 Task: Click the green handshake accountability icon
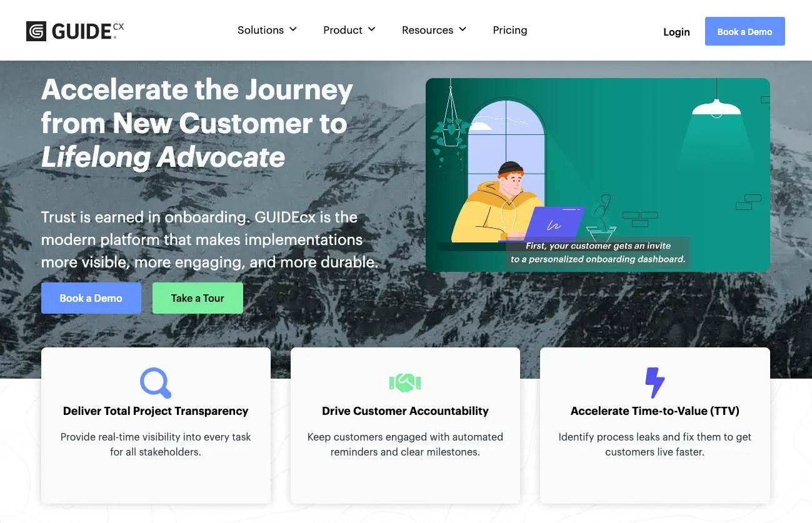coord(405,382)
